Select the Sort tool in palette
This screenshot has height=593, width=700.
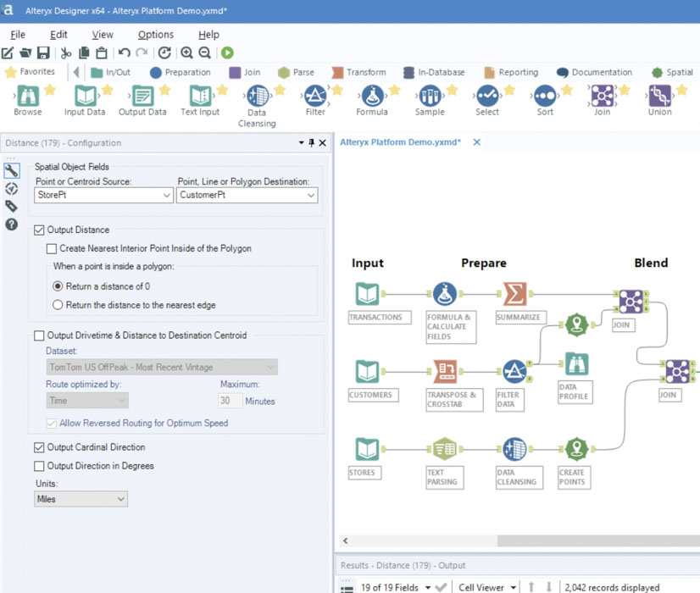[x=545, y=96]
